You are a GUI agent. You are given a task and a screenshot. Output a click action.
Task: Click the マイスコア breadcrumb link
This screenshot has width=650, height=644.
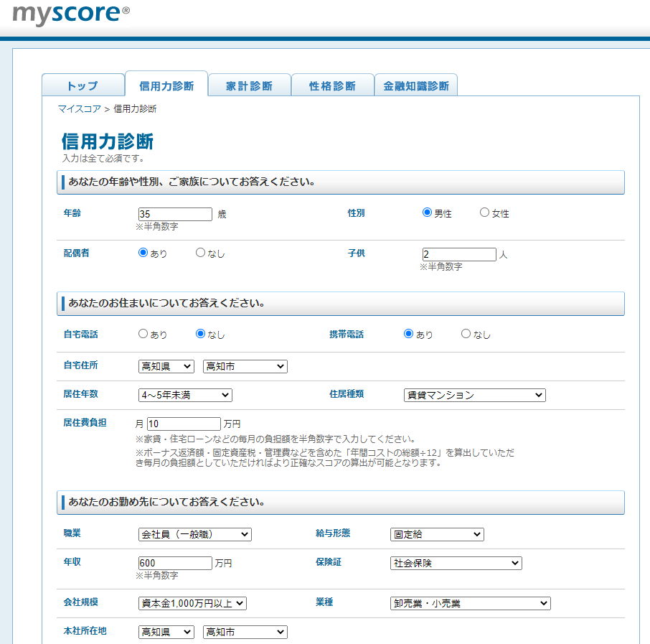point(79,109)
